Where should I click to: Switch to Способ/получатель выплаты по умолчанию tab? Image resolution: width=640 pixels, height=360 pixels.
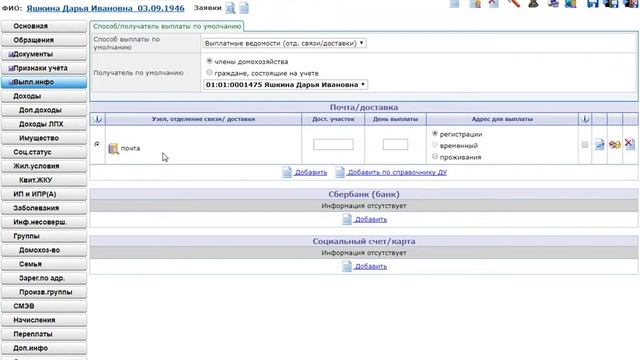(x=167, y=26)
